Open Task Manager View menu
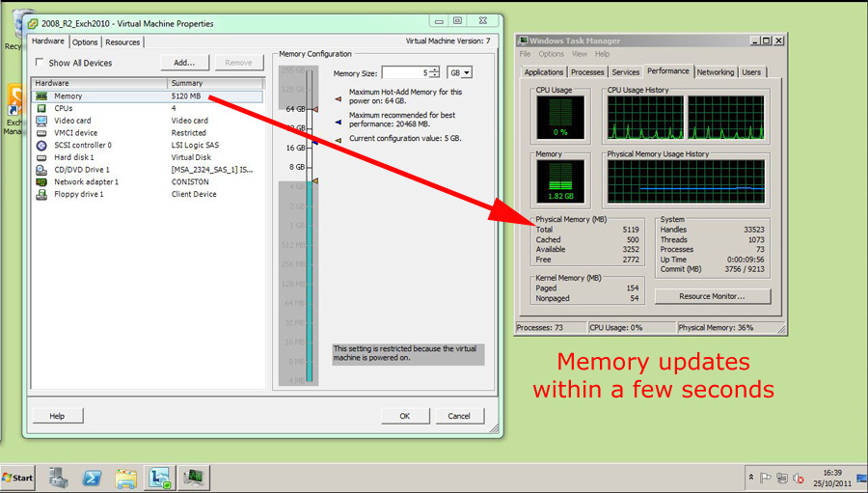The height and width of the screenshot is (493, 868). [580, 54]
